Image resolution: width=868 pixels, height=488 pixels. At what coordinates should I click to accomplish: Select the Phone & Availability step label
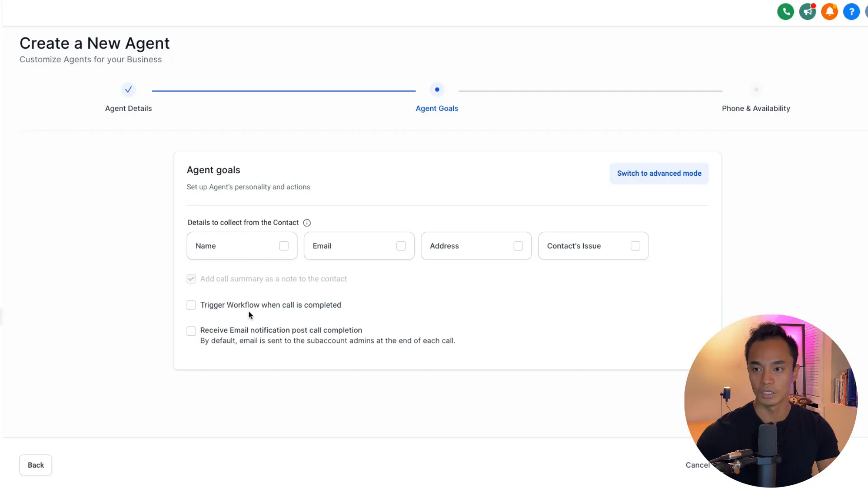coord(756,108)
